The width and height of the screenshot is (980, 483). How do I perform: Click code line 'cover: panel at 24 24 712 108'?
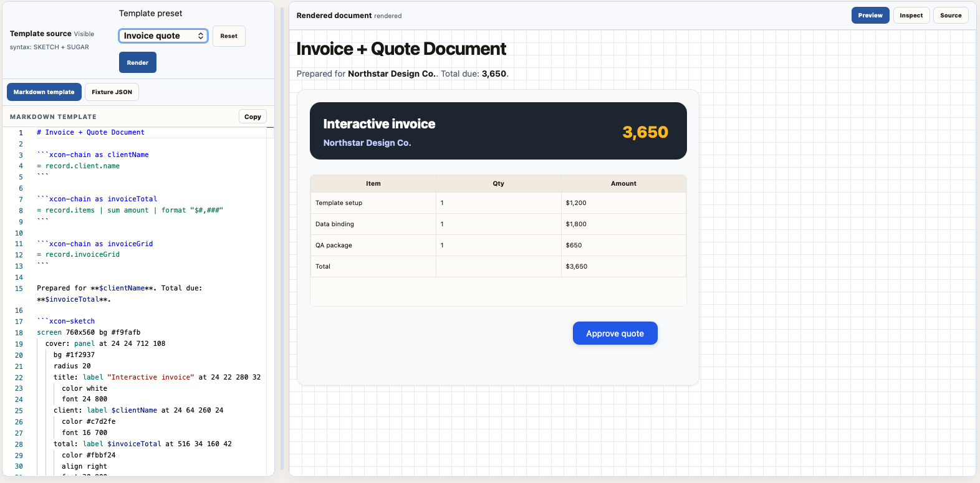(x=105, y=343)
